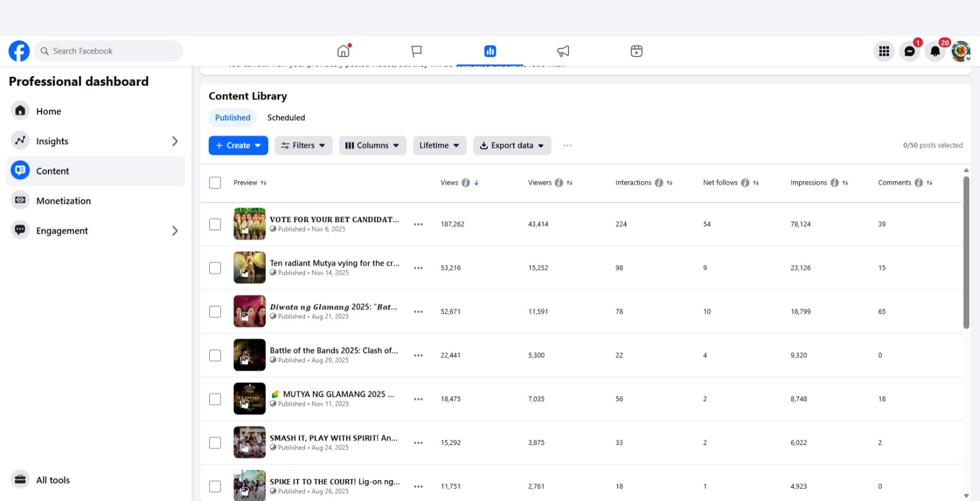
Task: Sort by the Net follows column arrows
Action: (x=756, y=183)
